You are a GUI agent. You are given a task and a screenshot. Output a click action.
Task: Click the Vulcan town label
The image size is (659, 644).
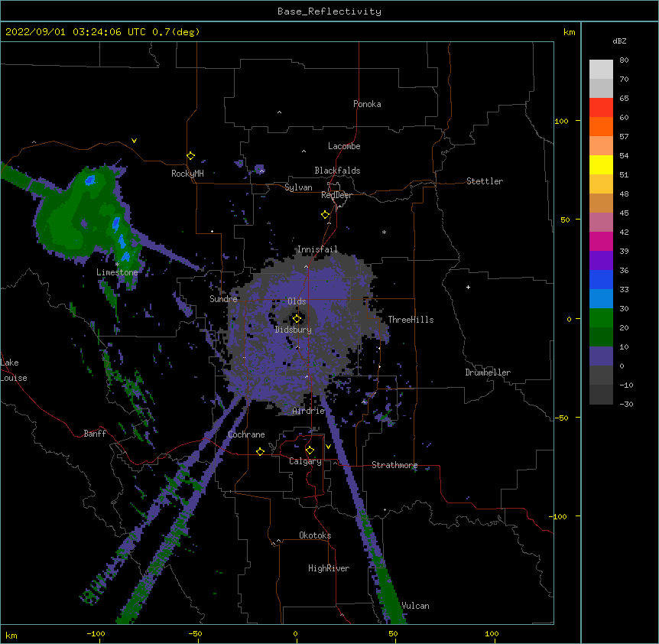point(415,606)
